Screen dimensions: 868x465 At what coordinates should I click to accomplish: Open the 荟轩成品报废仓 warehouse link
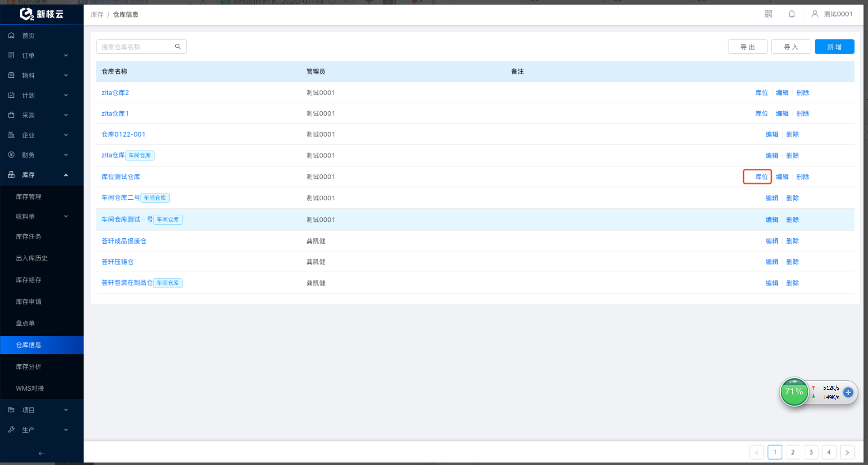tap(124, 241)
